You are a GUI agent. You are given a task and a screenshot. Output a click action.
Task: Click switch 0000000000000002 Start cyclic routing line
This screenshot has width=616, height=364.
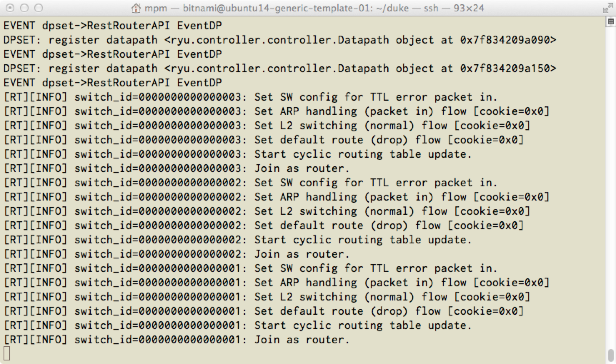click(x=238, y=240)
